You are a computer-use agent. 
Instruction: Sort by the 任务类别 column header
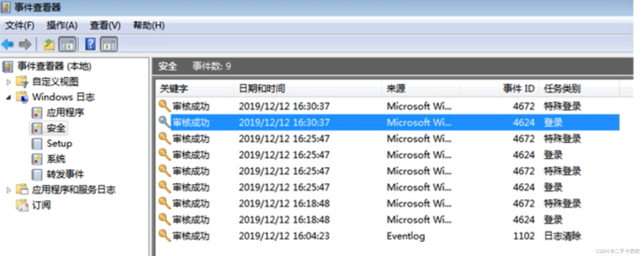tap(579, 88)
